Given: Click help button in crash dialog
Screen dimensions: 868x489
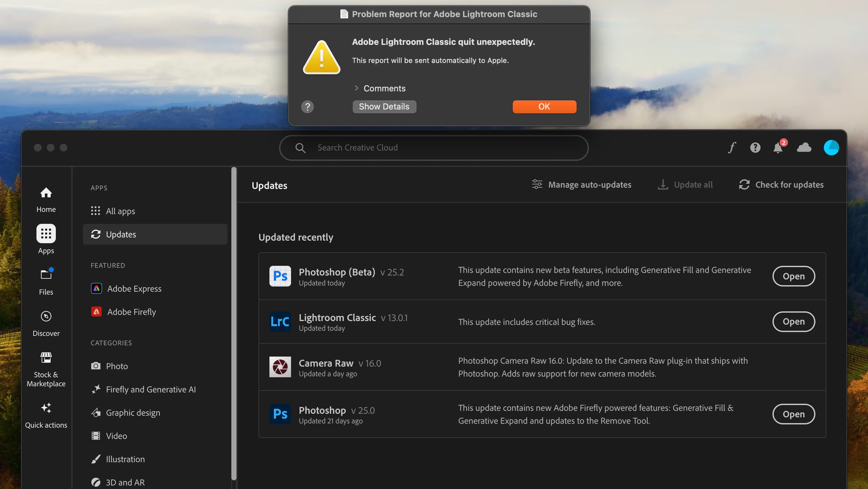Looking at the screenshot, I should click(x=307, y=107).
